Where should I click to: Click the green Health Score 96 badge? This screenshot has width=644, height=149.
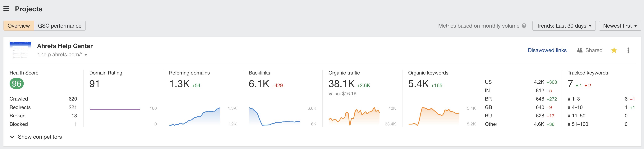[x=16, y=84]
